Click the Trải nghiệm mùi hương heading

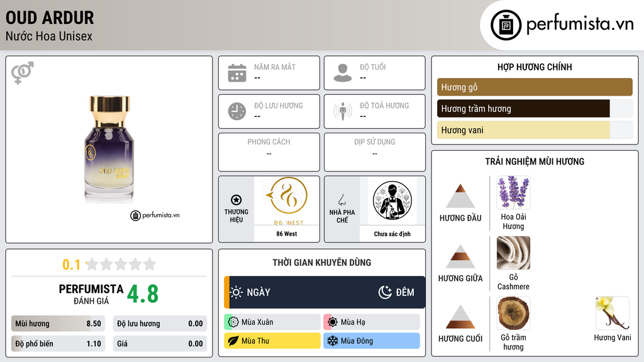(535, 162)
